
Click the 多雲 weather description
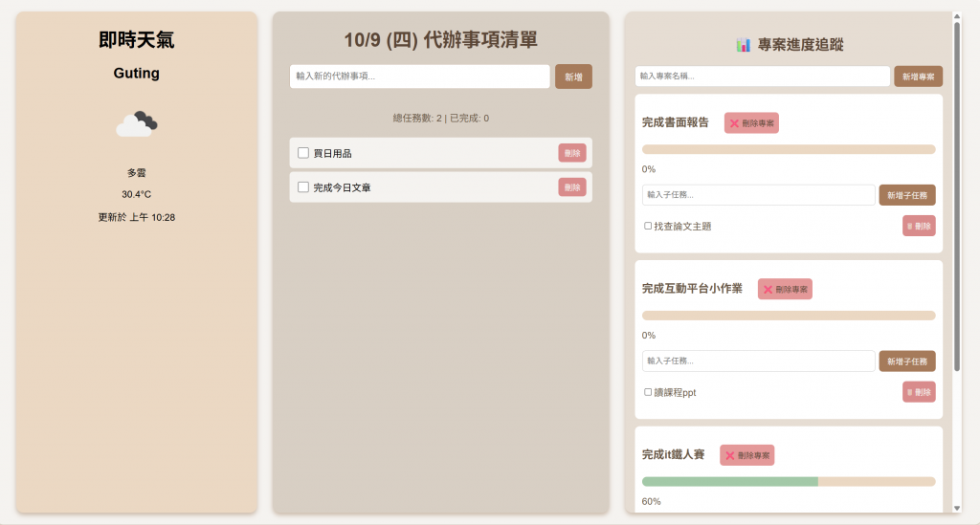pyautogui.click(x=136, y=172)
